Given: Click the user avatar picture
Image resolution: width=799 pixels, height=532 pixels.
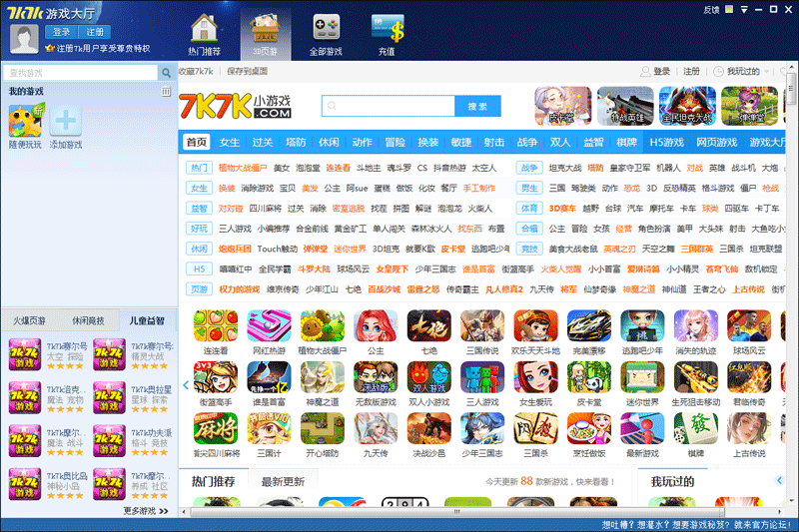Looking at the screenshot, I should click(x=24, y=39).
